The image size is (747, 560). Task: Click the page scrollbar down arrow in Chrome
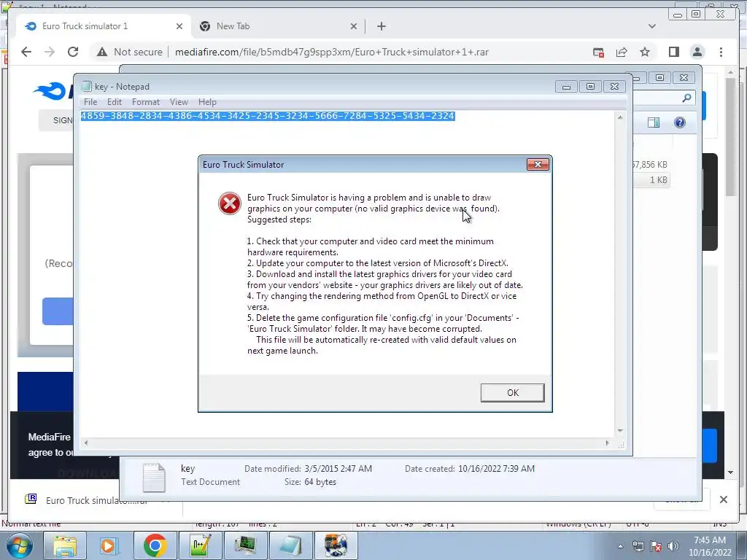tap(731, 472)
